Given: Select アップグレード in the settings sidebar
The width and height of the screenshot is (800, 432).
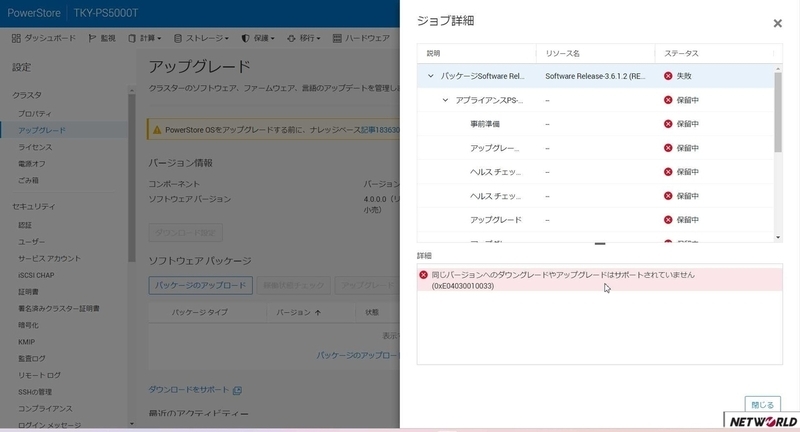Looking at the screenshot, I should pos(42,130).
